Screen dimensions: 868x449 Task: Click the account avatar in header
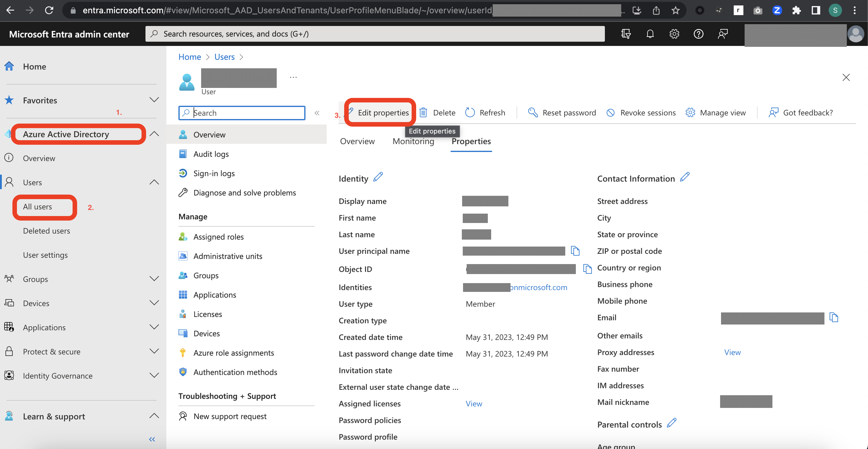[x=856, y=34]
